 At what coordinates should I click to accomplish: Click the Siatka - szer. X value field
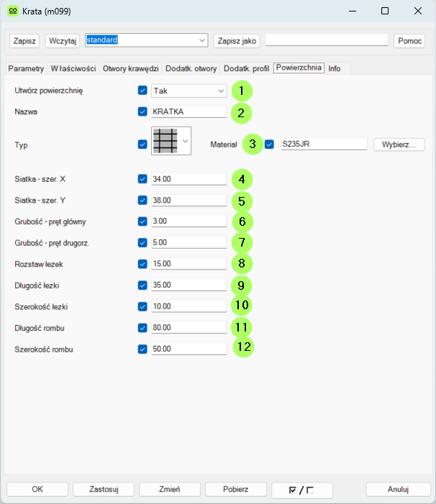pyautogui.click(x=189, y=179)
